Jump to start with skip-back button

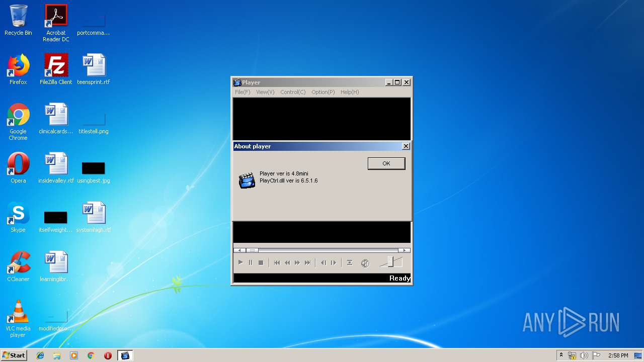pos(277,262)
